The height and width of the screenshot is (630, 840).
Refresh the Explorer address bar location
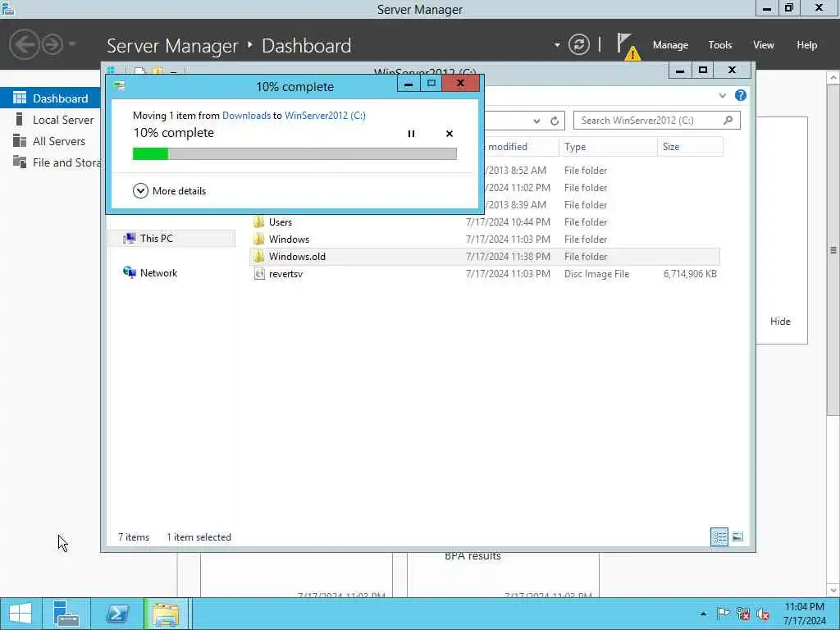(x=555, y=121)
